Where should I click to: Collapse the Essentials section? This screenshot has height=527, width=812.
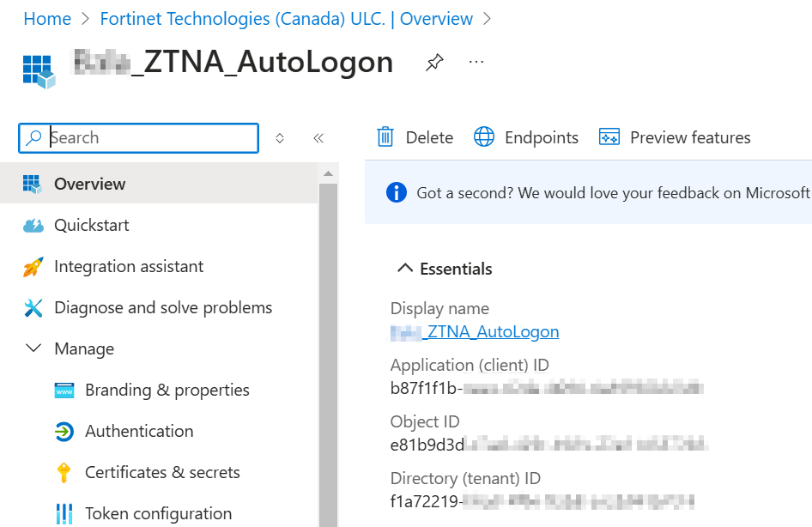[x=405, y=268]
